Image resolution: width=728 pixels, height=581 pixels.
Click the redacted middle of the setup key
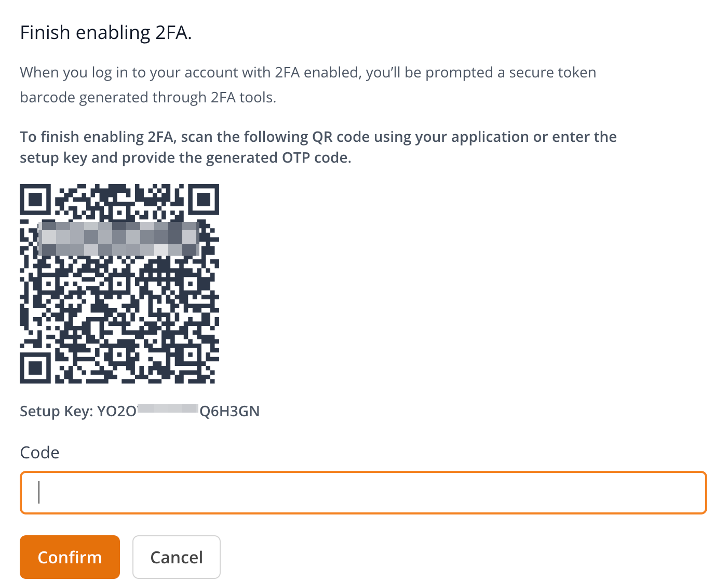[168, 409]
